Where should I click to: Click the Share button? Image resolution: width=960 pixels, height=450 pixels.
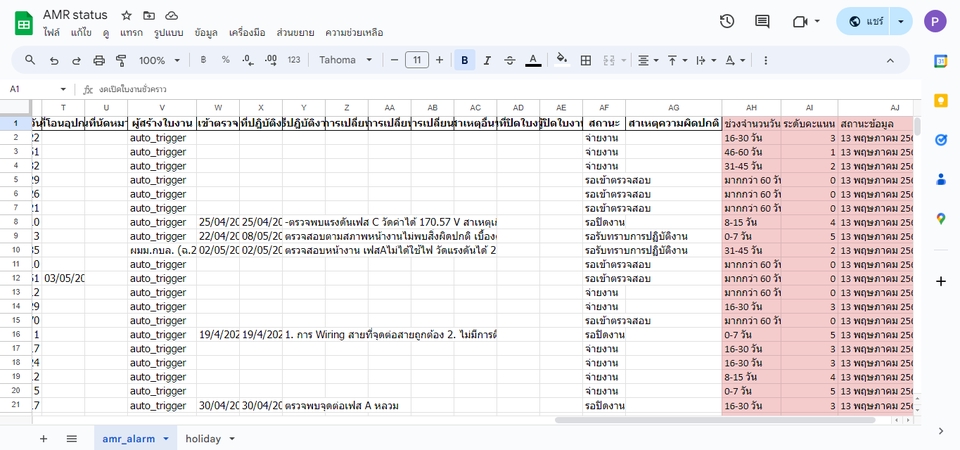pos(863,21)
